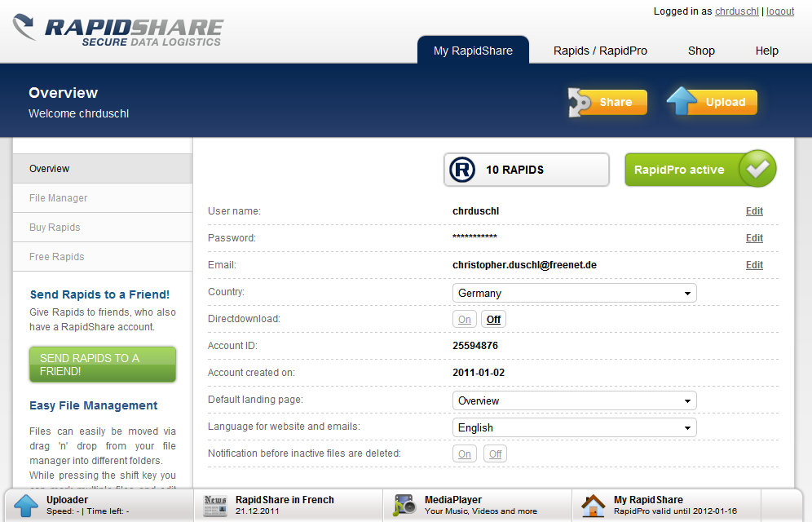Click RapidShare in French news item

285,500
